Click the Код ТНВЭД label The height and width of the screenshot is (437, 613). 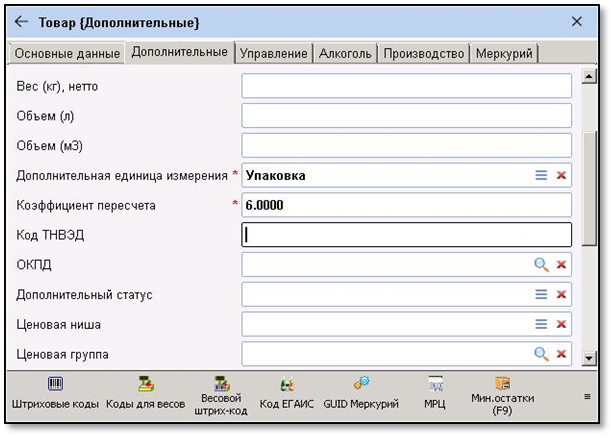(50, 235)
